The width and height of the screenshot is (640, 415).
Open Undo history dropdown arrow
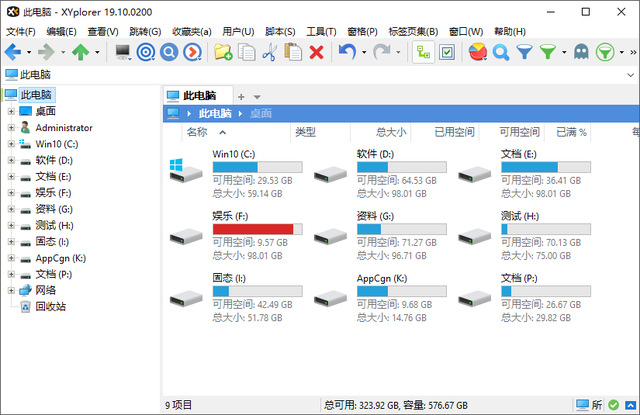364,52
